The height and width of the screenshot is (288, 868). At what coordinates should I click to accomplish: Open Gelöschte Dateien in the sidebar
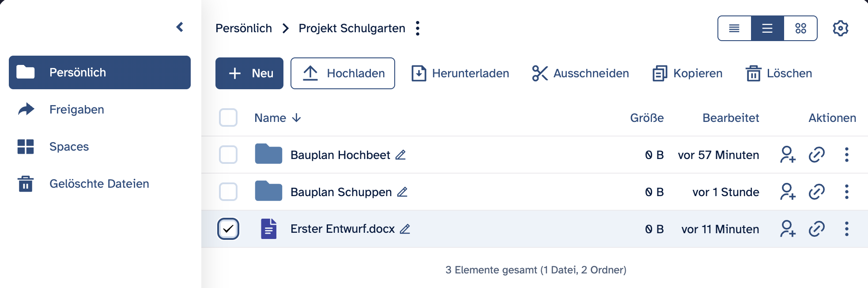99,184
